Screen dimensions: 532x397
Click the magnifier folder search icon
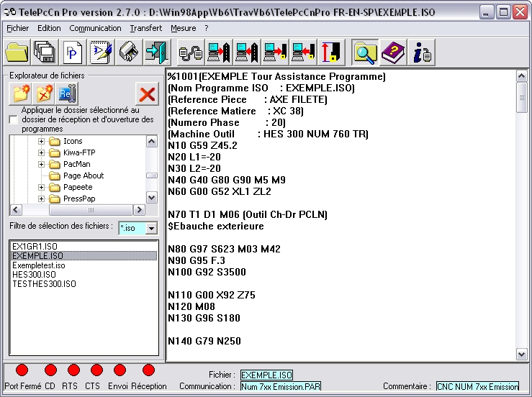coord(366,53)
